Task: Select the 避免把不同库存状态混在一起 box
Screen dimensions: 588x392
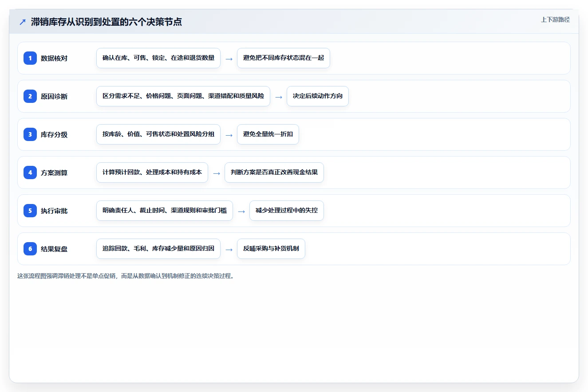Action: (x=284, y=58)
